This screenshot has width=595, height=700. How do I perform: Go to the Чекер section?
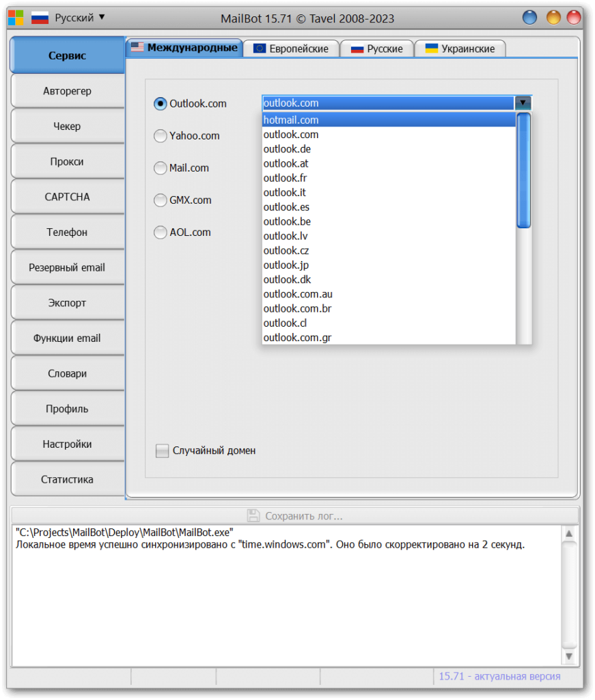68,126
